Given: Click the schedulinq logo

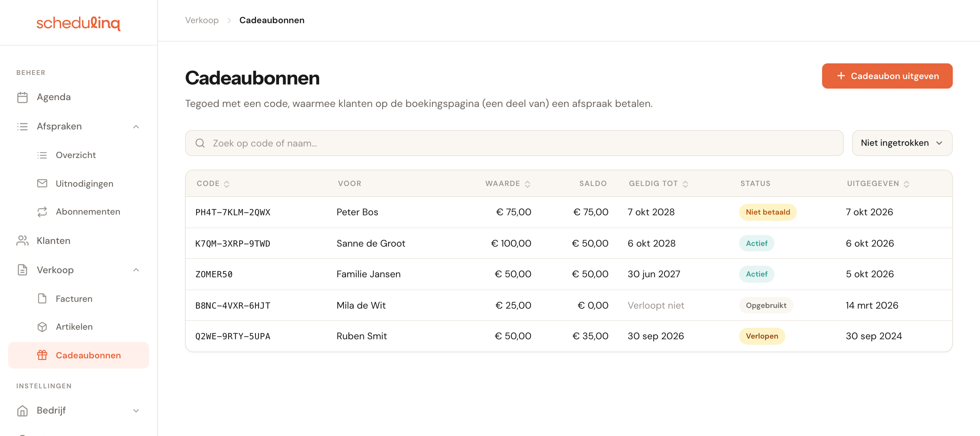Looking at the screenshot, I should click(78, 23).
